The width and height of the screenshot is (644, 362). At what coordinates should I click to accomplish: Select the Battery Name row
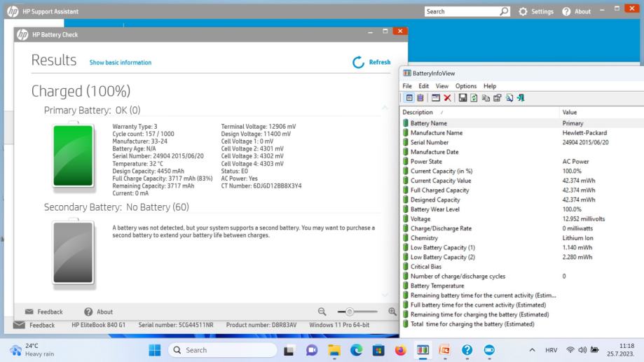click(x=522, y=123)
